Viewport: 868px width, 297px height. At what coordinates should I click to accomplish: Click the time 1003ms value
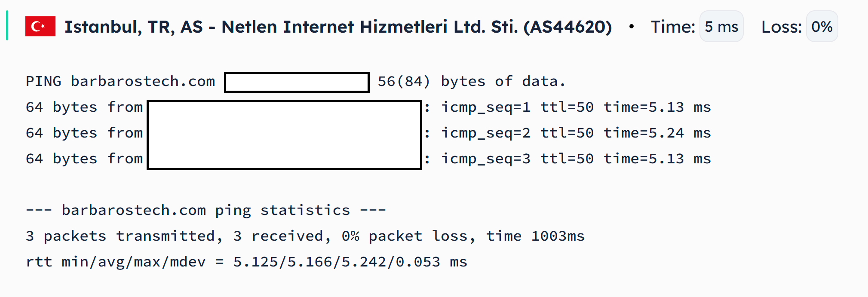pos(535,236)
